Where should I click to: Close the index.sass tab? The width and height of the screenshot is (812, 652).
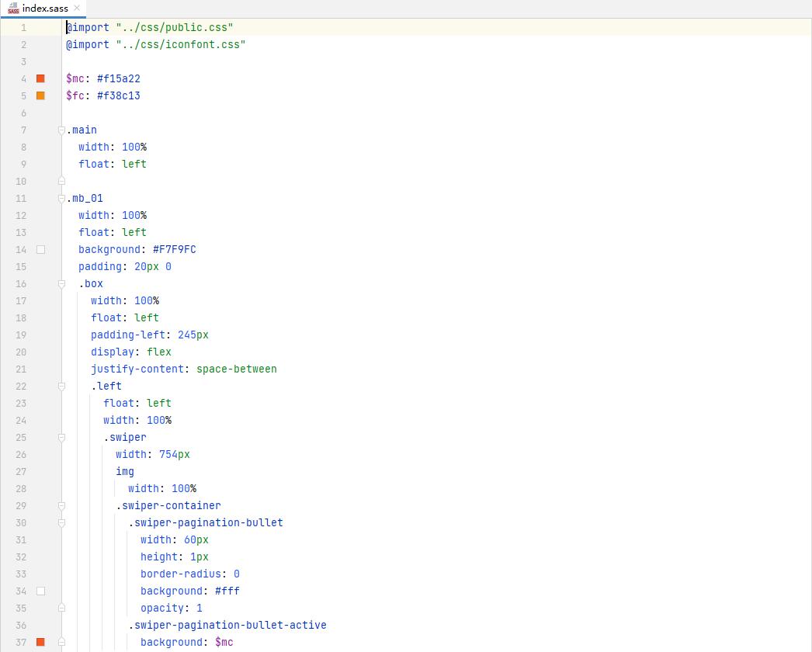(x=77, y=8)
